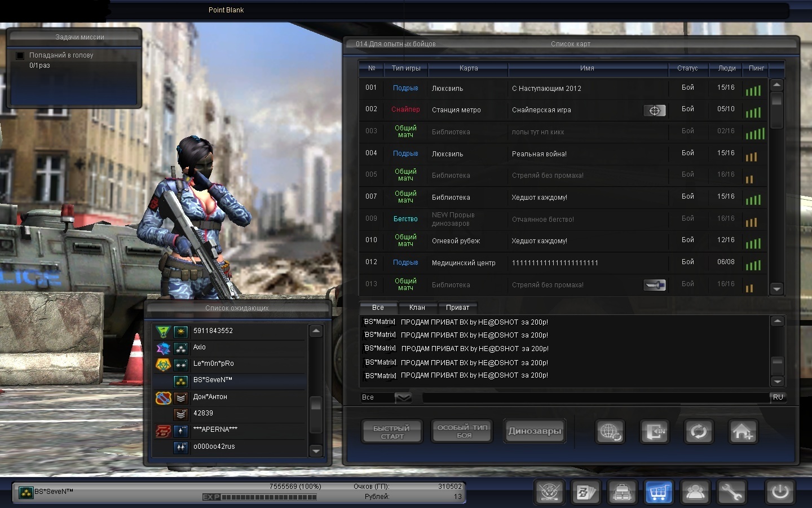Click the server change globe icon
The image size is (812, 508).
pos(610,432)
